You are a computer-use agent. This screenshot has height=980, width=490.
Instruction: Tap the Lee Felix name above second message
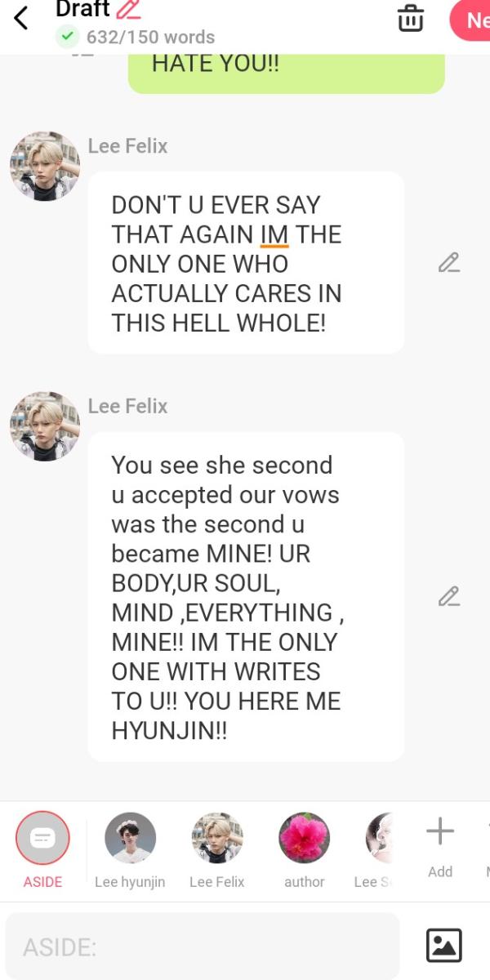(x=127, y=406)
